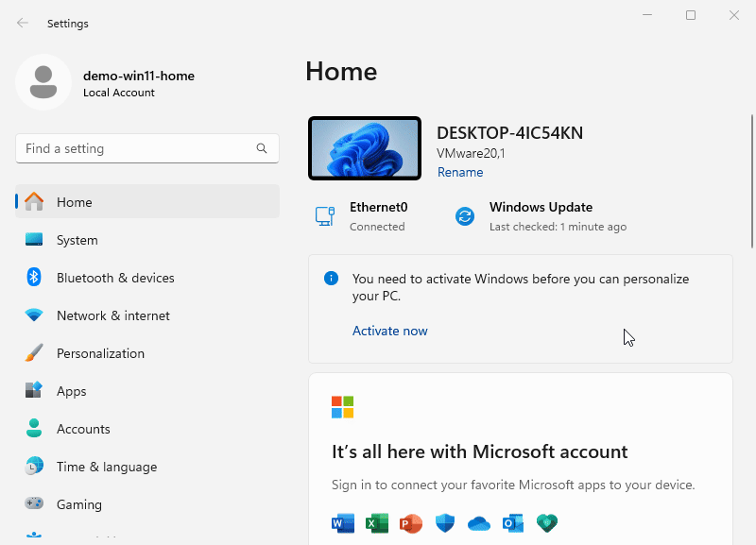This screenshot has height=545, width=756.
Task: Open Accounts settings
Action: click(147, 429)
